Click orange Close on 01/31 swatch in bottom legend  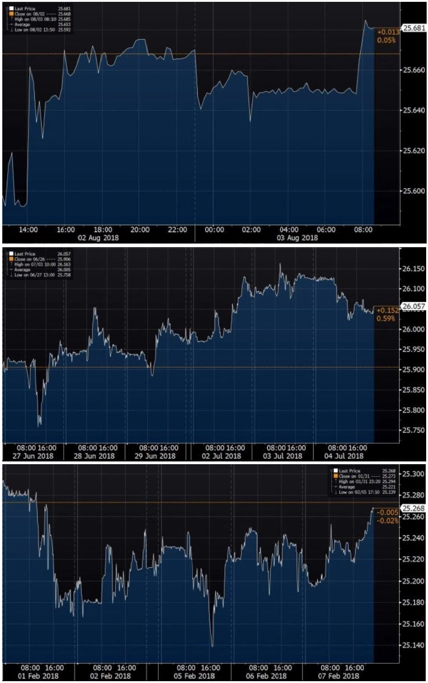(336, 476)
